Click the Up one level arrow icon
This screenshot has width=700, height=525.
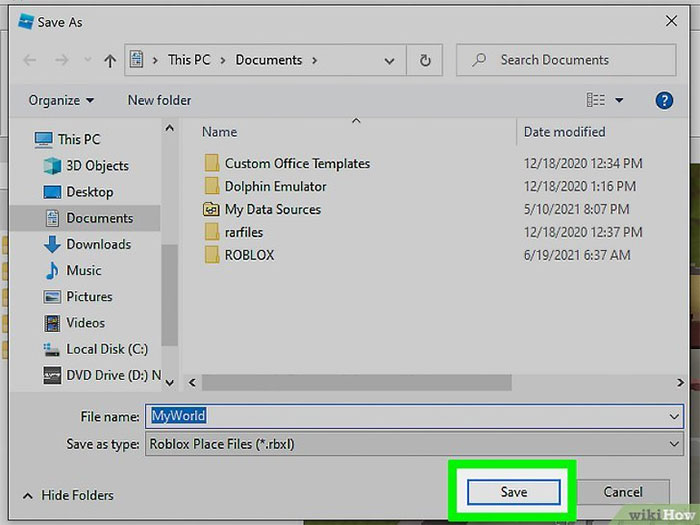(109, 61)
